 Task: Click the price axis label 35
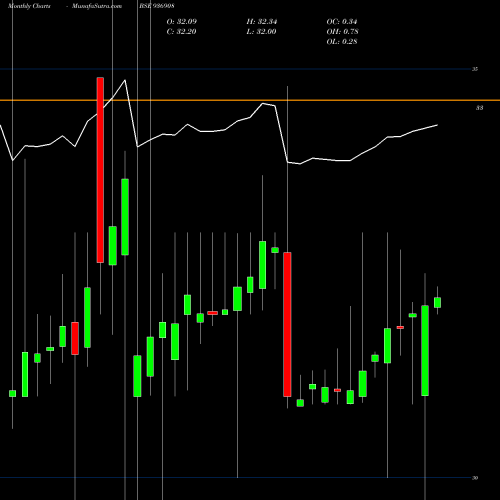[475, 69]
